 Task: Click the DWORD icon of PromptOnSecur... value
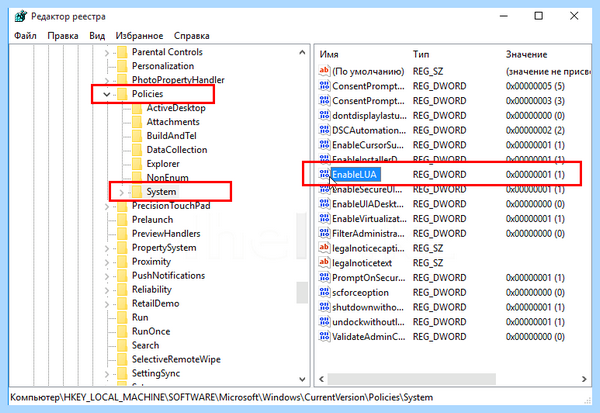324,278
